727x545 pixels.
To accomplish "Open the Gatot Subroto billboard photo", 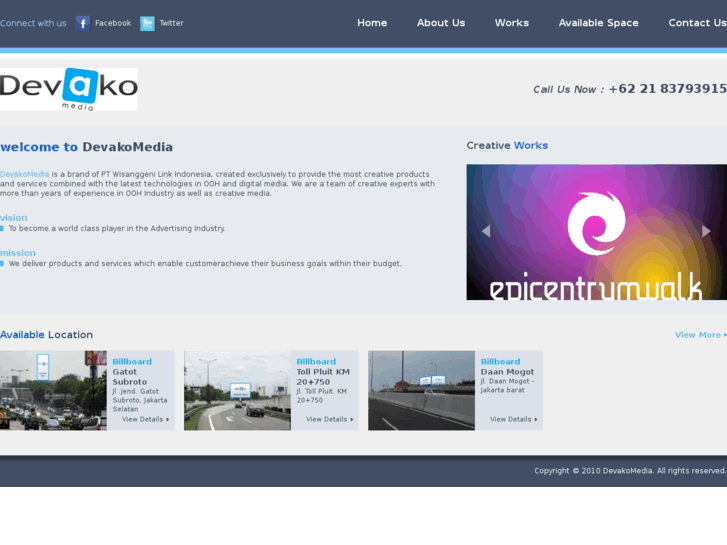I will click(x=53, y=391).
